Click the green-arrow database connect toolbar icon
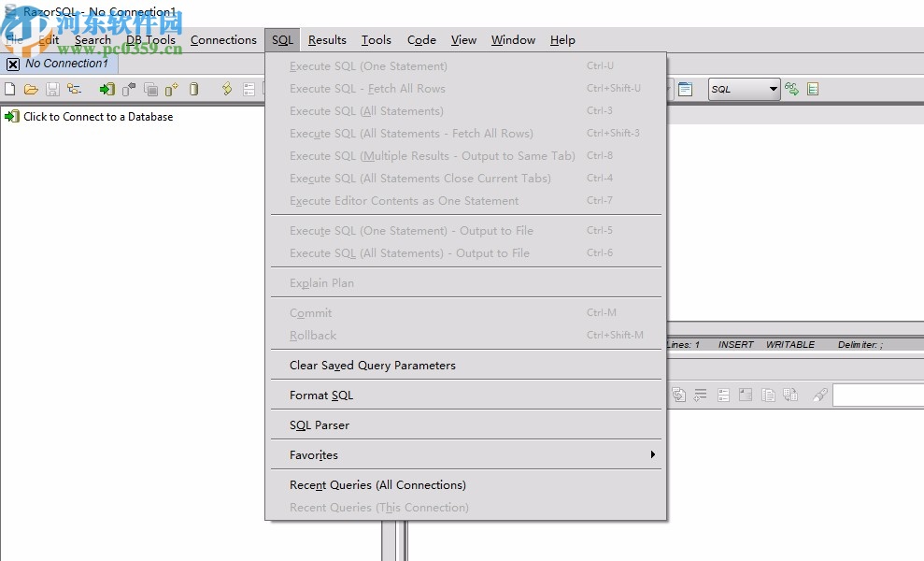 [107, 89]
